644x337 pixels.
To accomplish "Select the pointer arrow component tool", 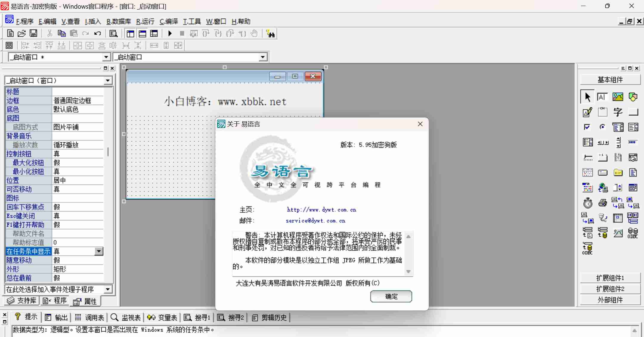I will click(587, 97).
